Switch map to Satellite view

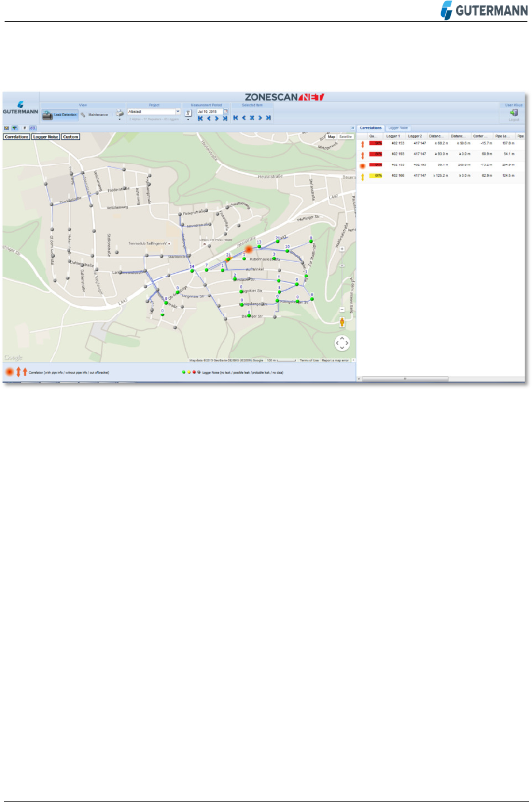coord(345,137)
